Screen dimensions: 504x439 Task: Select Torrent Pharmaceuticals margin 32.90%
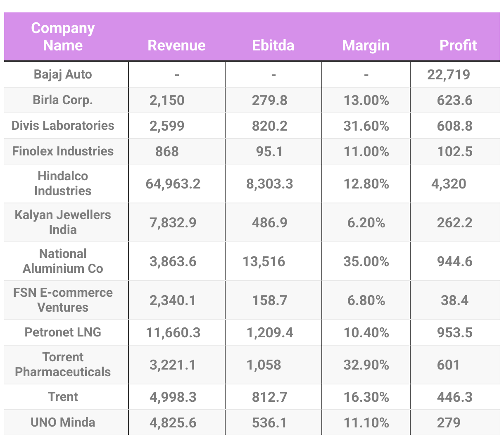coord(366,365)
